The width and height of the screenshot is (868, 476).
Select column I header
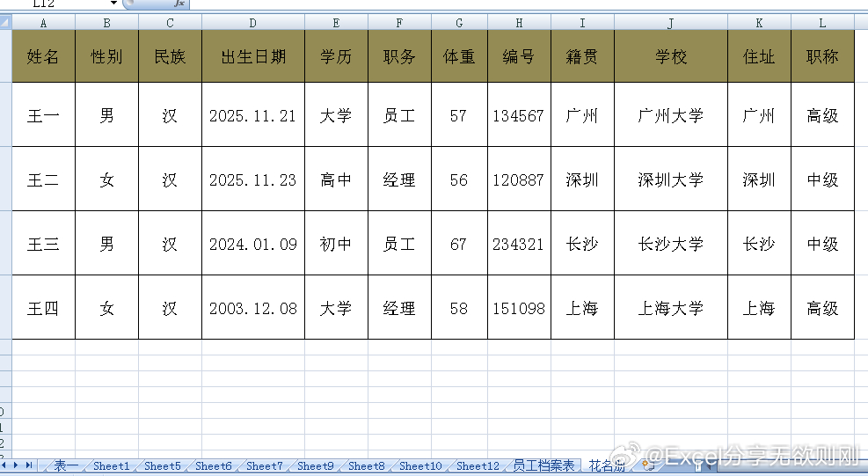click(582, 23)
